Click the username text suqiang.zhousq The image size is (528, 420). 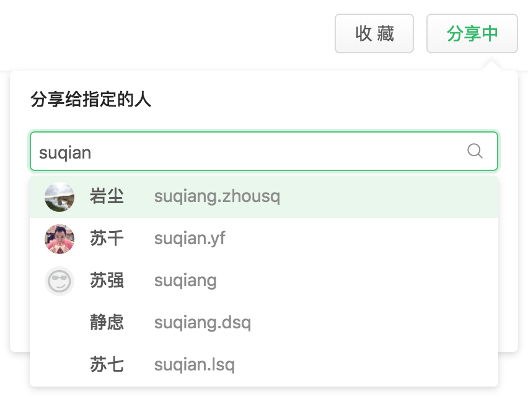(x=217, y=196)
